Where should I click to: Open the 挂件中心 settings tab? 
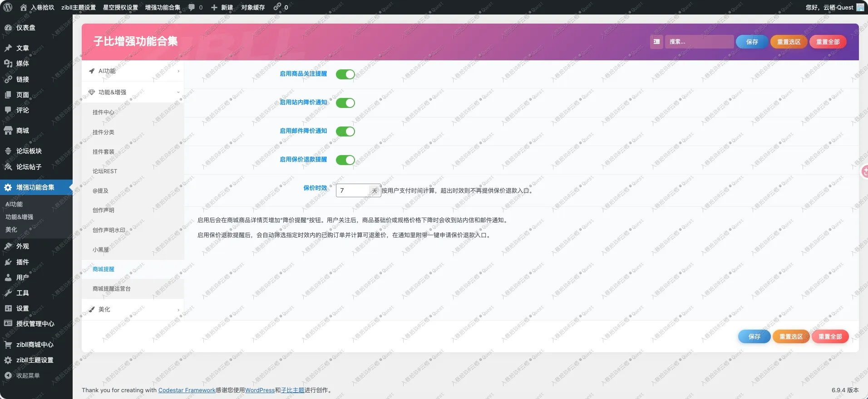coord(133,112)
